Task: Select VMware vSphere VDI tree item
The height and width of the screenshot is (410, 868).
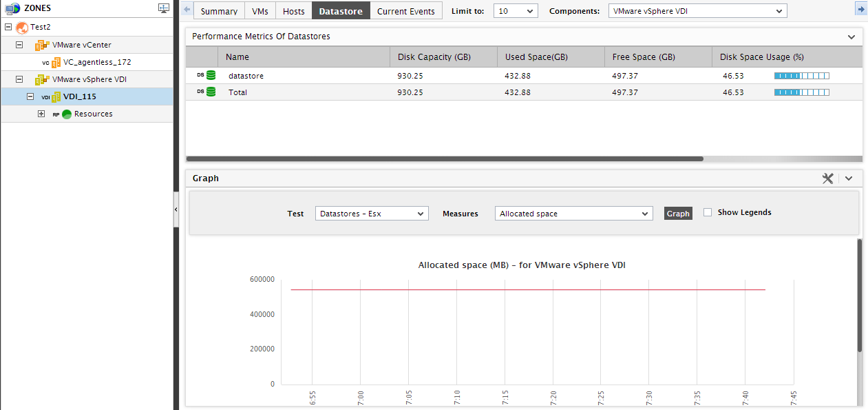Action: click(89, 79)
